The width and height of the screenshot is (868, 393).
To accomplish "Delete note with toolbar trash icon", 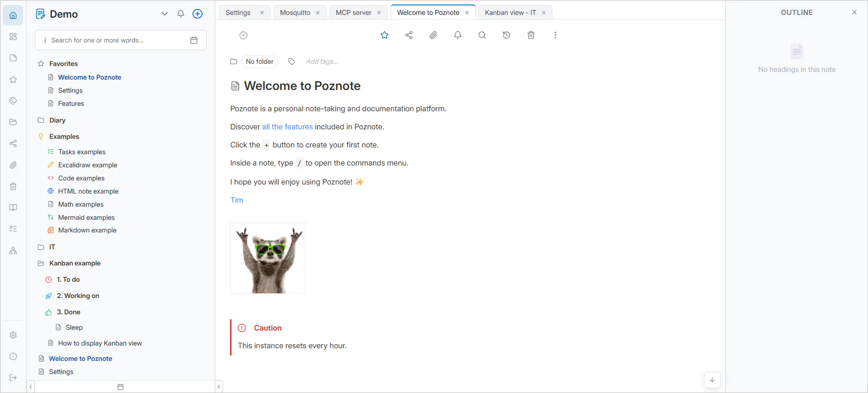I will [x=531, y=35].
